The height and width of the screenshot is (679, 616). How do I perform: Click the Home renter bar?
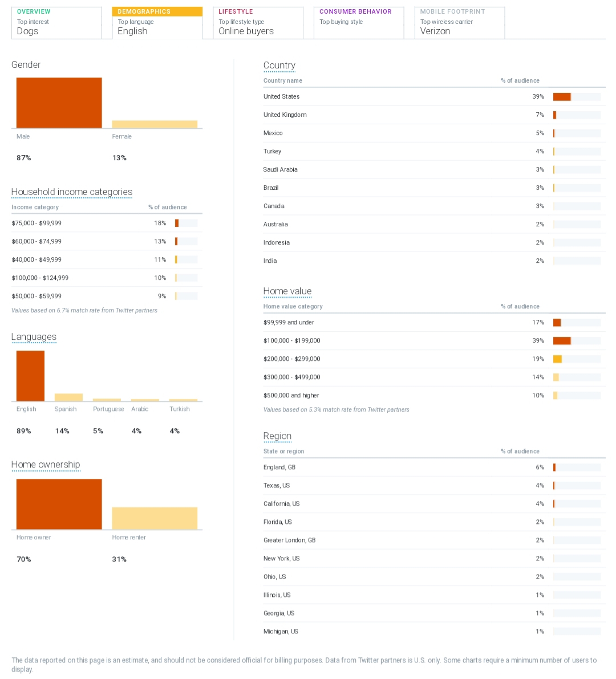(155, 518)
